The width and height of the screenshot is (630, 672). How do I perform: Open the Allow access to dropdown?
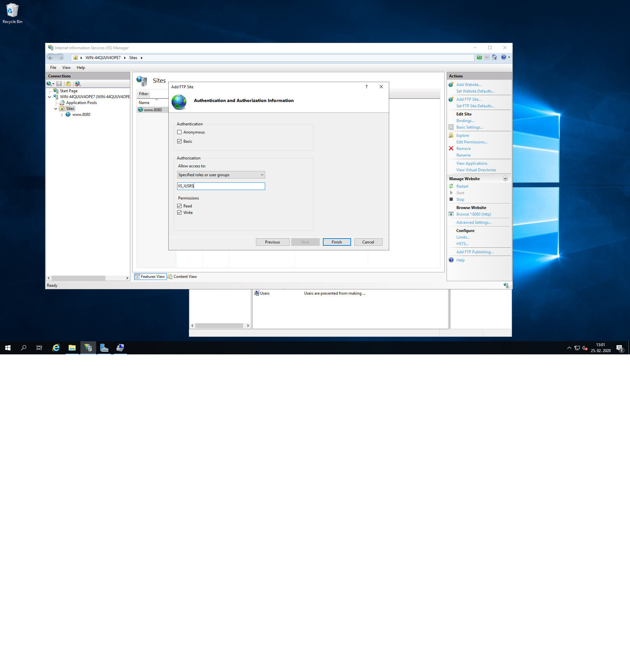pyautogui.click(x=221, y=175)
